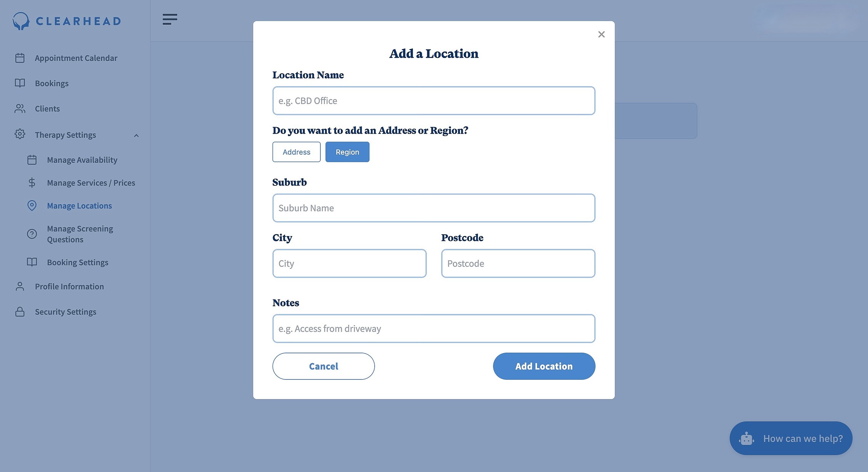This screenshot has width=868, height=472.
Task: Open Manage Availability in sidebar
Action: pos(82,160)
